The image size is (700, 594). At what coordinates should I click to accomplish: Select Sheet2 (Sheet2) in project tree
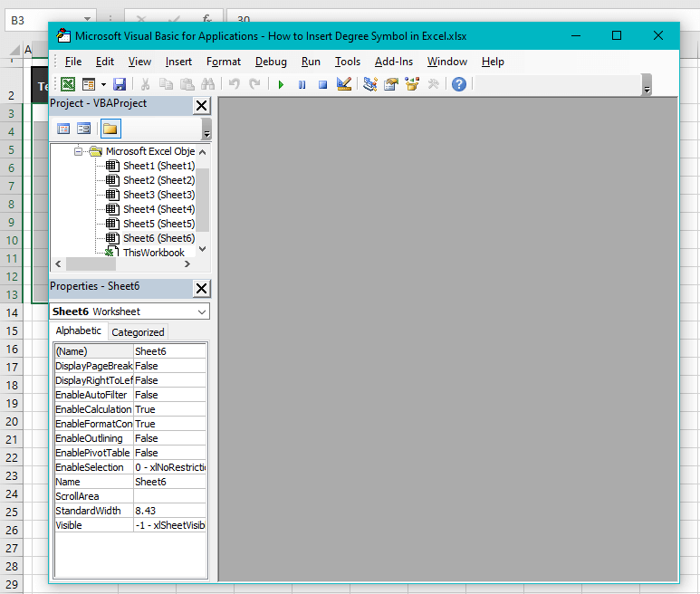(x=159, y=180)
